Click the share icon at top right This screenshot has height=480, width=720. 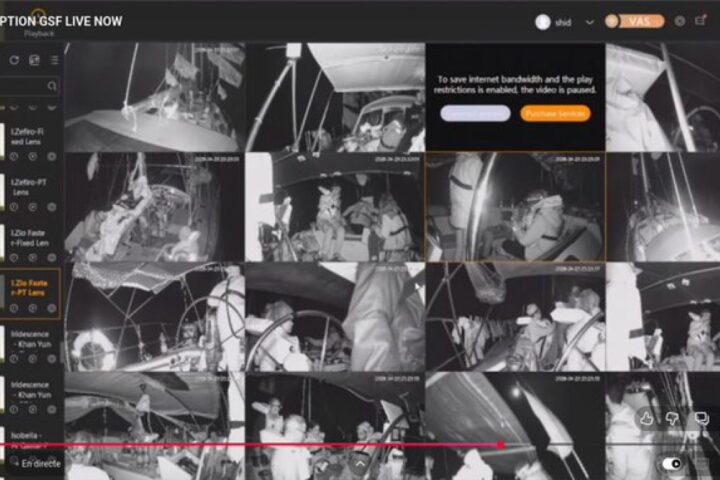pos(701,21)
